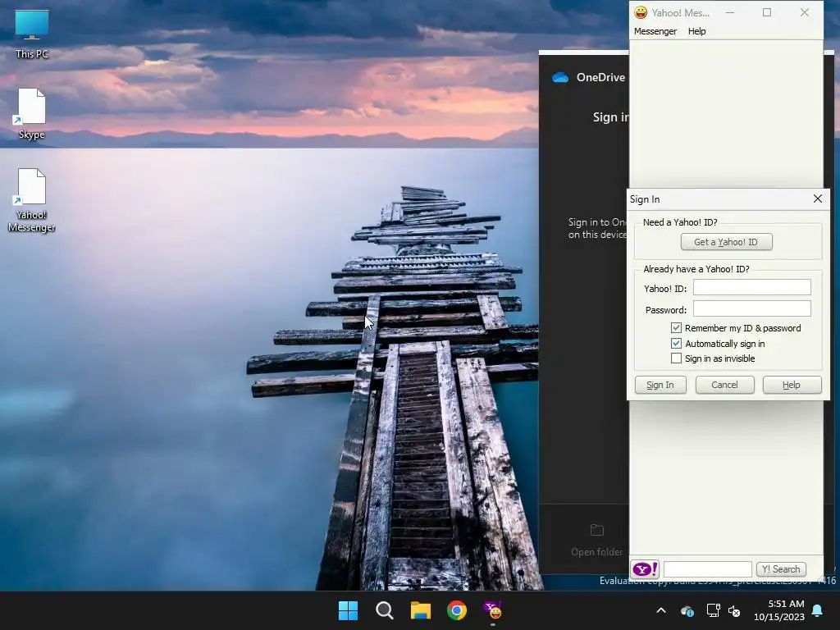
Task: Click the OneDrive cloud logo
Action: 560,77
